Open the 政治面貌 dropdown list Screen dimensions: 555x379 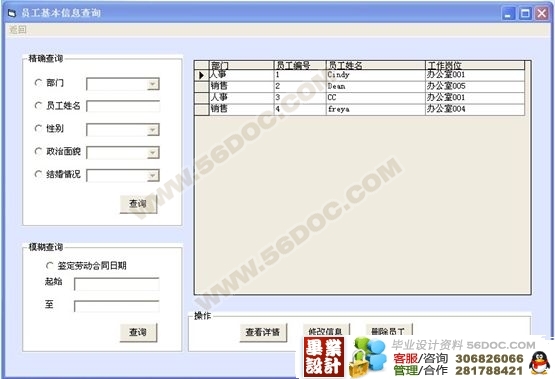(153, 153)
